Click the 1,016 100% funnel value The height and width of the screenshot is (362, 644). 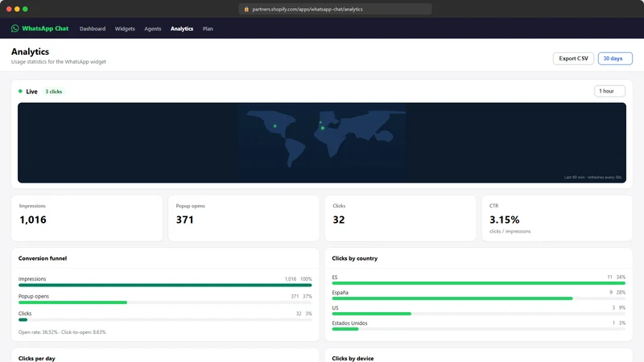[x=298, y=279]
